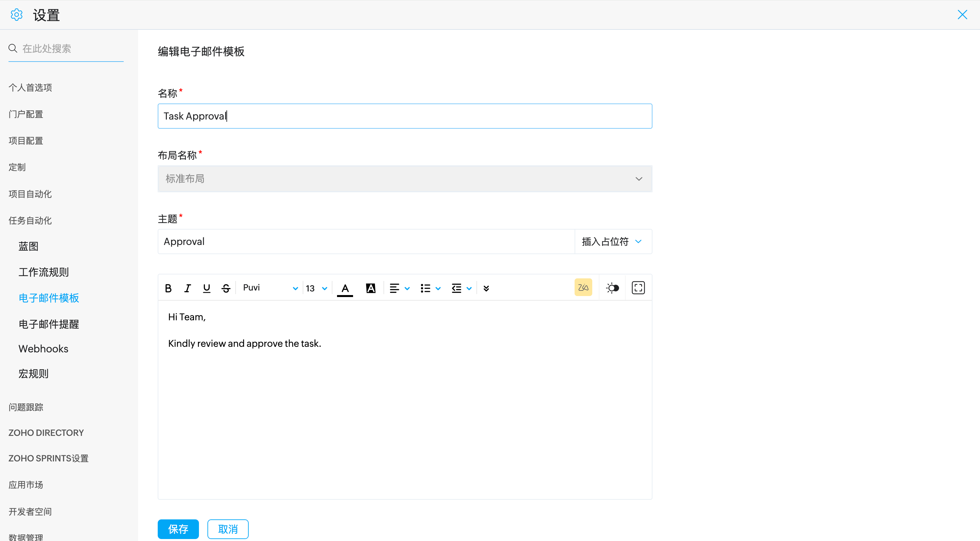Open the 插入占位符 dropdown
The height and width of the screenshot is (541, 980).
612,241
